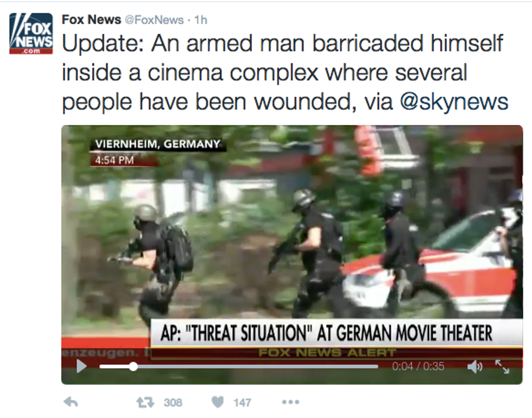
Task: Like the tweet with heart icon
Action: [x=218, y=402]
